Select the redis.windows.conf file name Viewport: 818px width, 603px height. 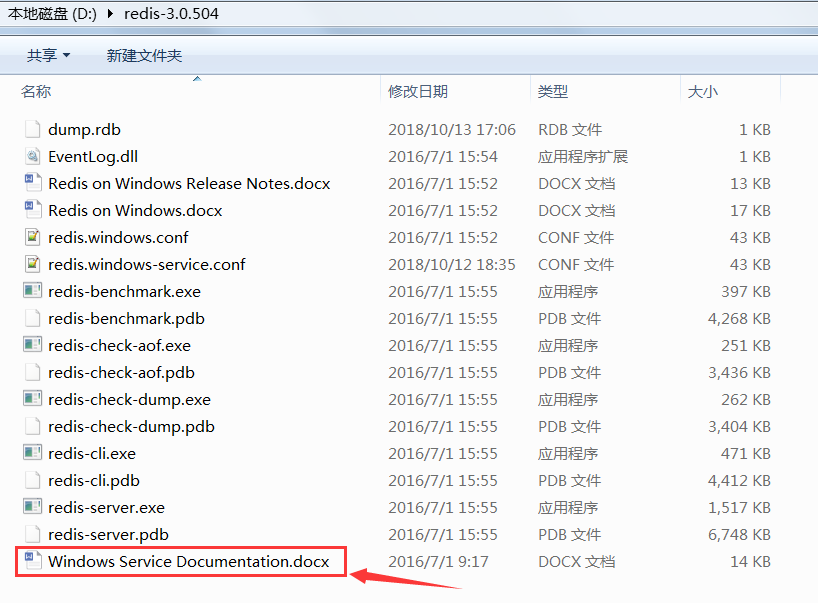[118, 238]
